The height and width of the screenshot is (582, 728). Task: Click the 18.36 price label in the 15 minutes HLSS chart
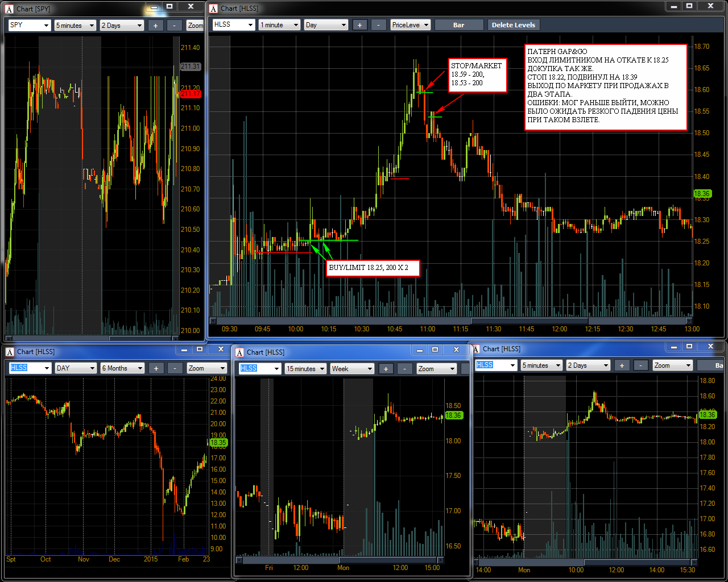click(453, 415)
